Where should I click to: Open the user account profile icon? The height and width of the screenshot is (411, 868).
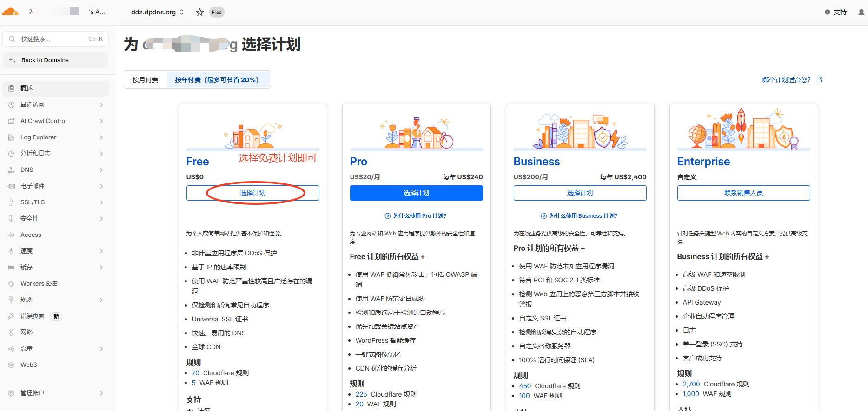tap(861, 13)
